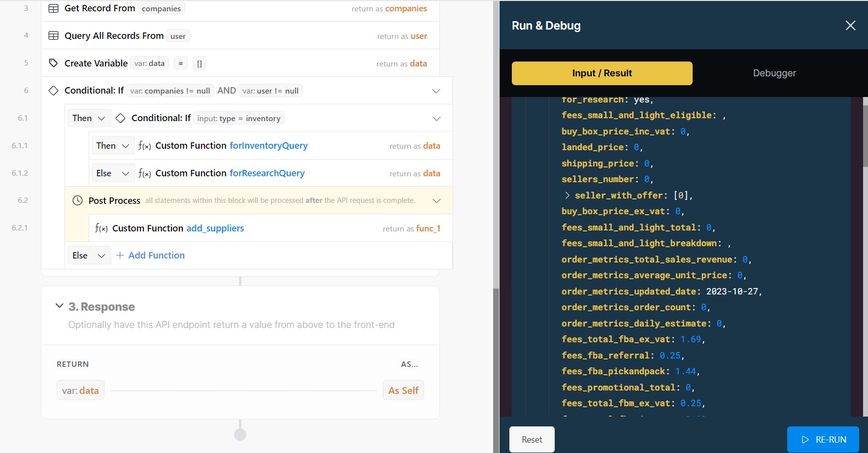Click the shipping_price key
Image resolution: width=868 pixels, height=453 pixels.
pos(598,163)
